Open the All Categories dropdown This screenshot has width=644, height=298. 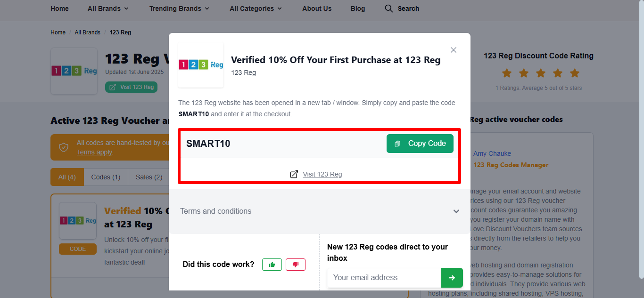click(256, 8)
